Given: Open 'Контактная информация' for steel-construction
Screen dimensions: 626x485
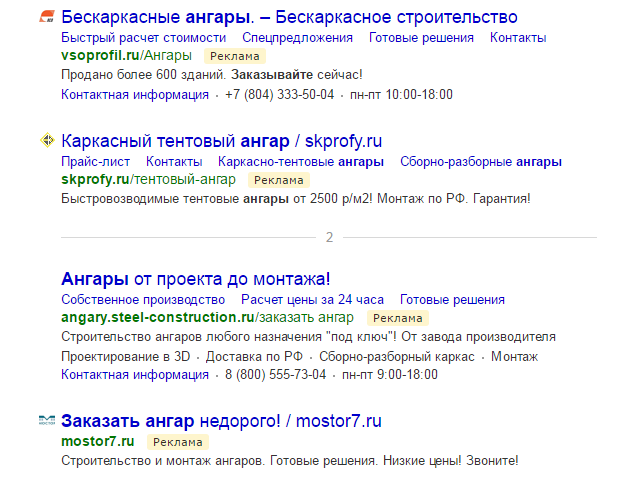Looking at the screenshot, I should click(x=135, y=375).
